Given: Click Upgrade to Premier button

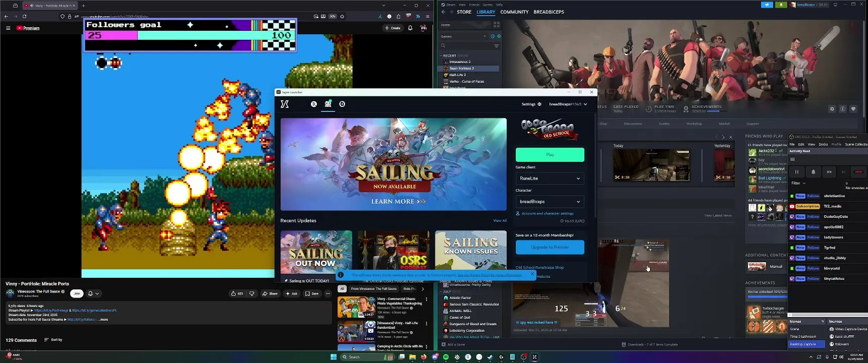Looking at the screenshot, I should point(550,247).
